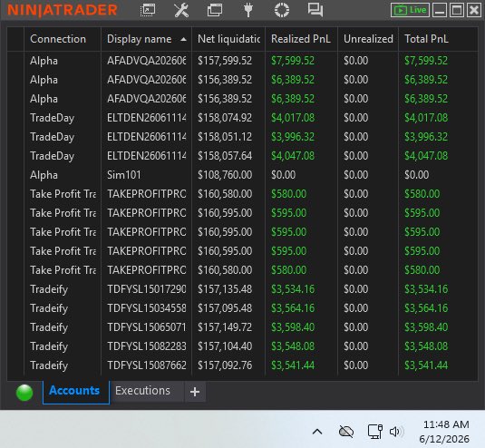Viewport: 485px width, 448px height.
Task: Click realized PnL $4,047.08
Action: pyautogui.click(x=293, y=156)
